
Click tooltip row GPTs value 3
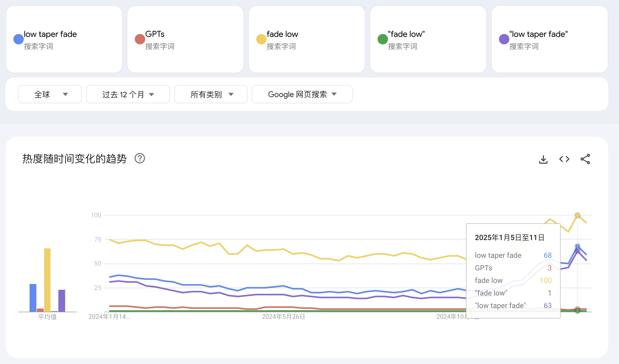550,268
